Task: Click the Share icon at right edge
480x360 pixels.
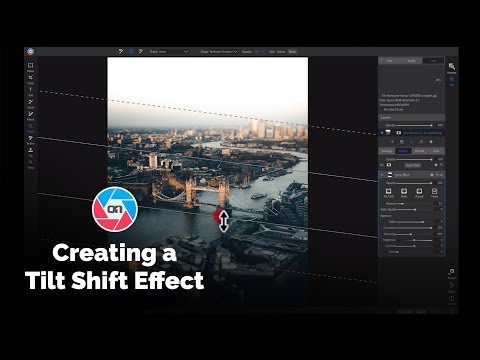Action: click(452, 287)
